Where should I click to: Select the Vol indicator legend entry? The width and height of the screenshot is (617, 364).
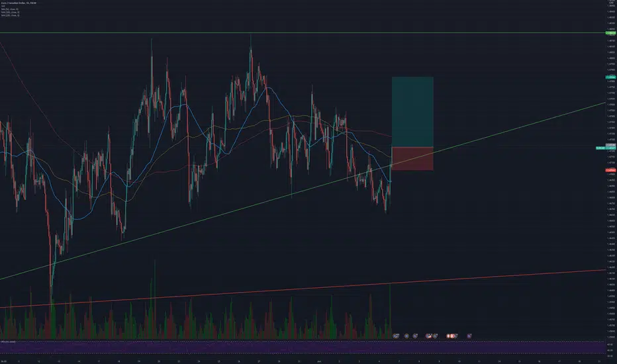click(3, 6)
